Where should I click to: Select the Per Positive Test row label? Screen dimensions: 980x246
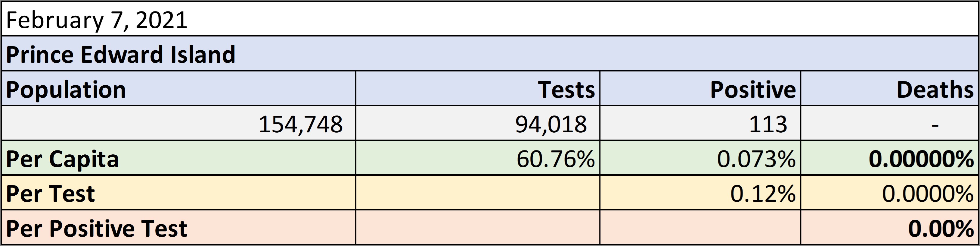pos(178,227)
